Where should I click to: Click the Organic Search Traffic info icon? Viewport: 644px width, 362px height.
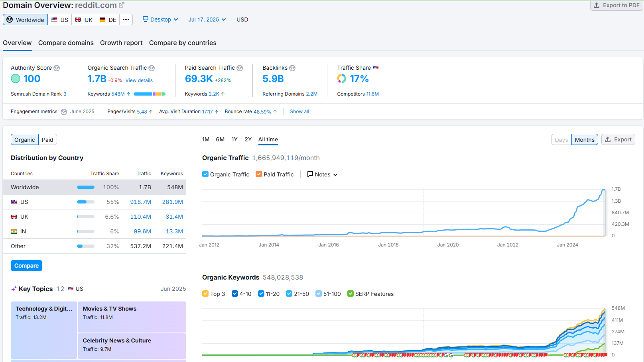pyautogui.click(x=152, y=68)
